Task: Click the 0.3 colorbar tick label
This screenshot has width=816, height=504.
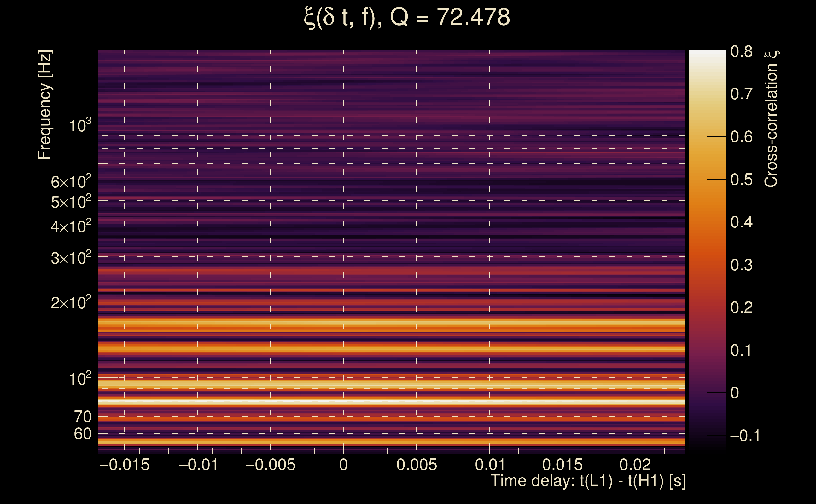Action: click(741, 265)
